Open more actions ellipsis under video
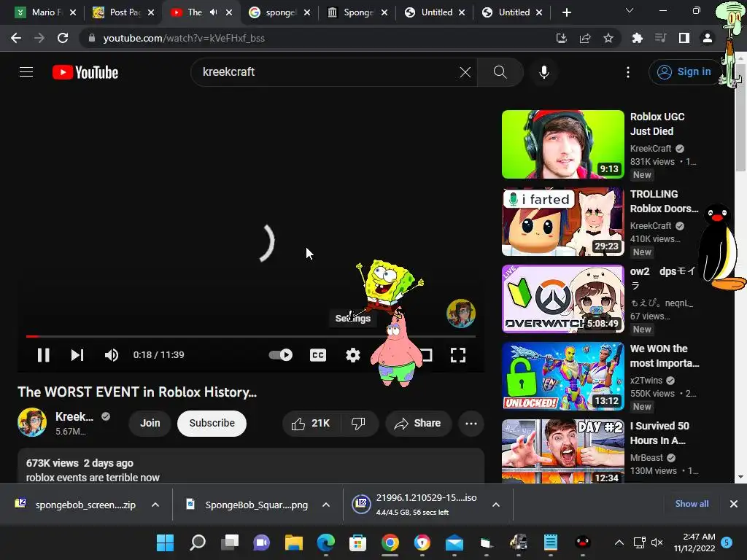This screenshot has width=747, height=560. (x=471, y=424)
